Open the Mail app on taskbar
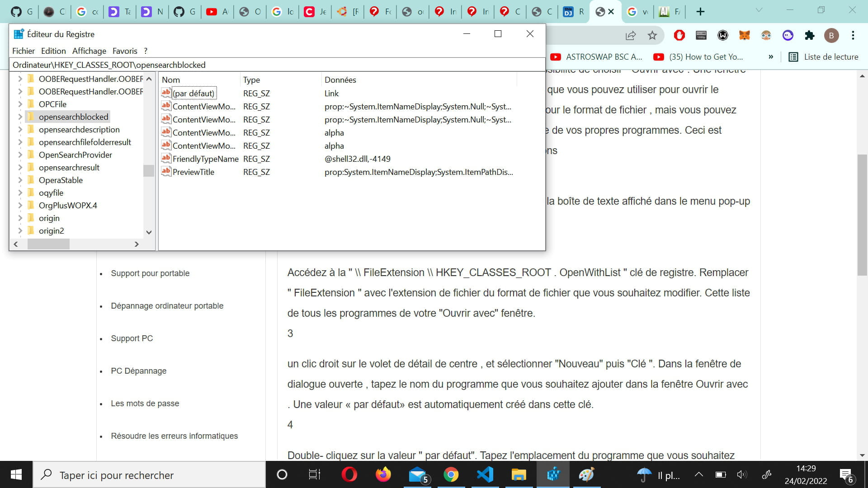 pos(418,474)
